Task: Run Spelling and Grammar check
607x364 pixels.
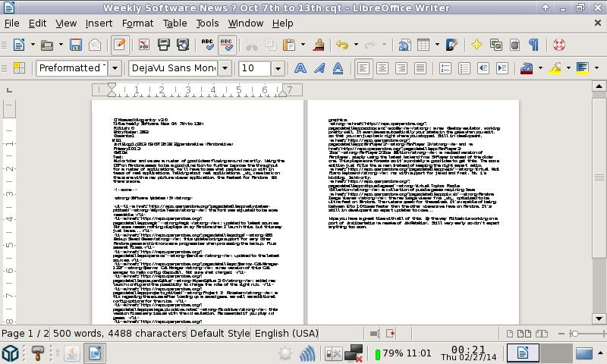Action: click(207, 45)
